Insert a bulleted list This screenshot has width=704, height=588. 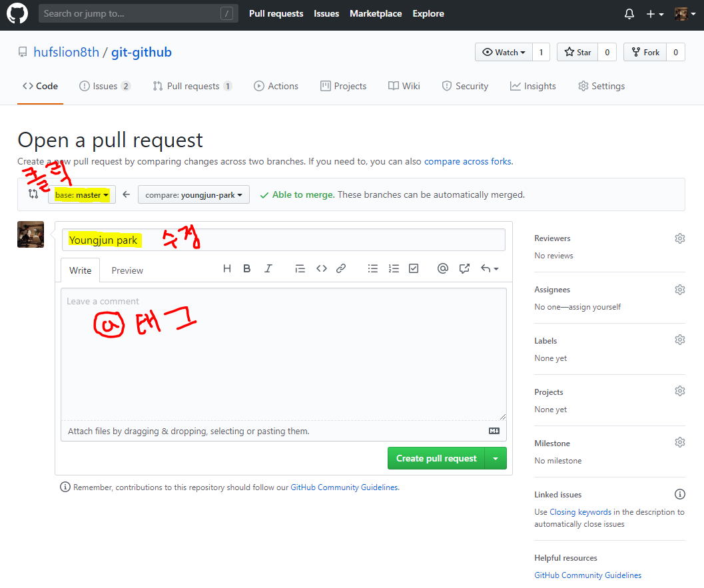click(x=373, y=268)
